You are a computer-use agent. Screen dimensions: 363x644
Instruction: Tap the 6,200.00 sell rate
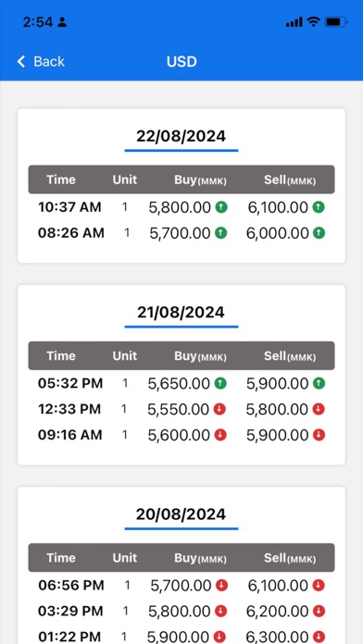tap(278, 612)
